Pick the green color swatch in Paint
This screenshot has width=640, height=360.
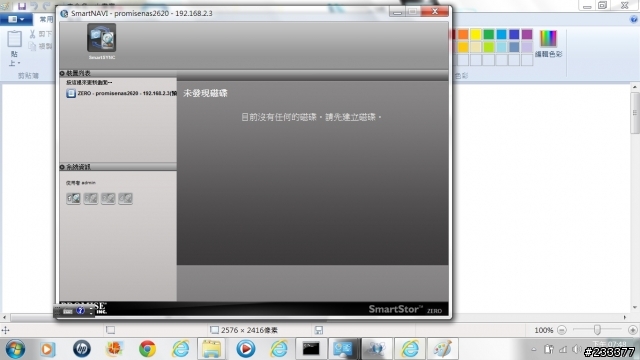pos(489,34)
